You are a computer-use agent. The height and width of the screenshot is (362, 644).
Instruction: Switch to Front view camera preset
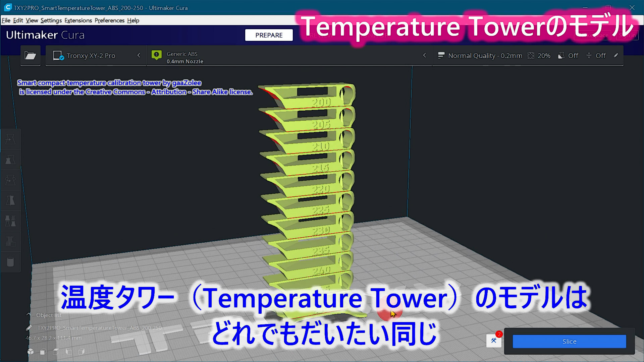tap(43, 352)
